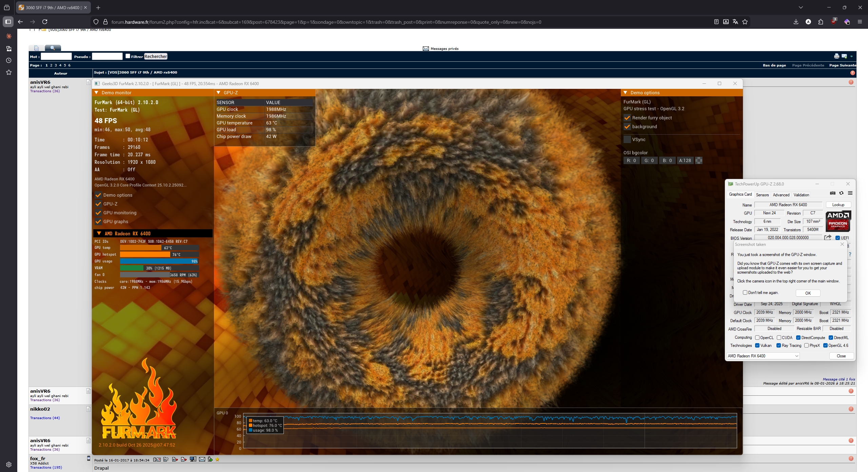Viewport: 868px width, 472px height.
Task: Open the list-all-tabs chevron dropdown
Action: click(801, 7)
